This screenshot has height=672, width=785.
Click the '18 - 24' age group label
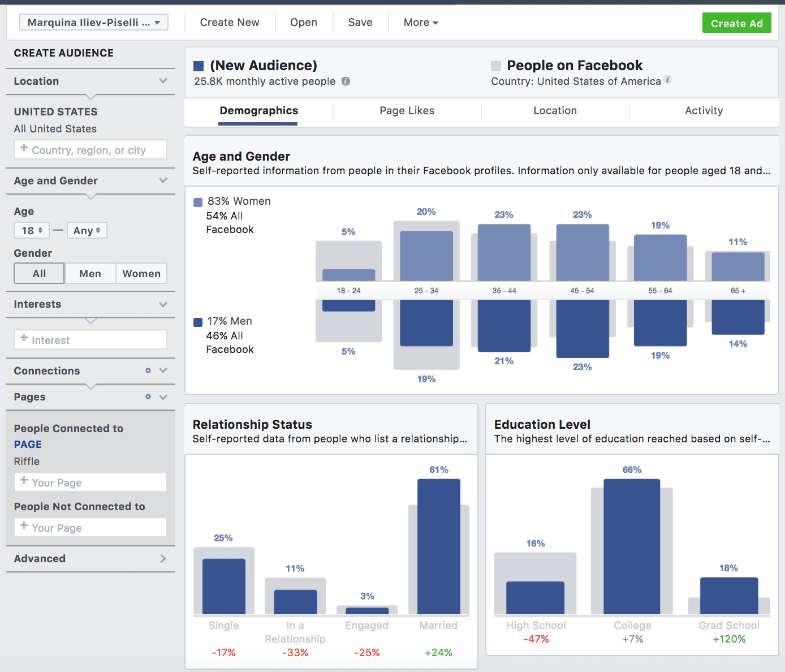(x=348, y=291)
